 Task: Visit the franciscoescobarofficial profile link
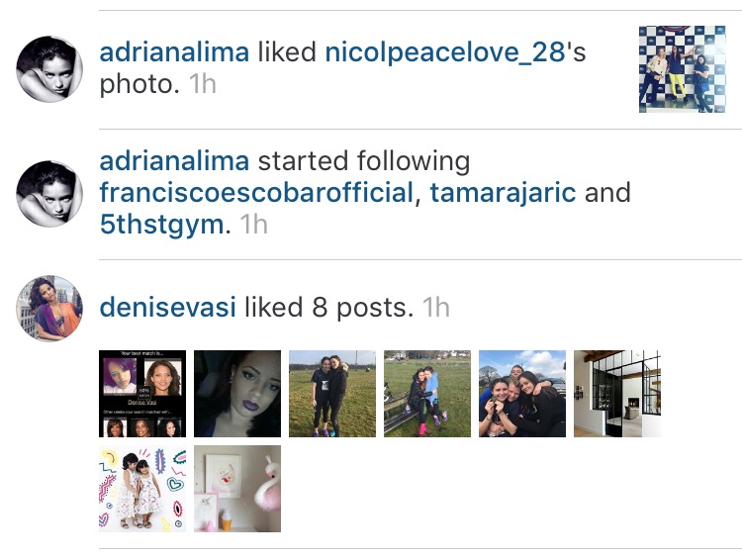[256, 192]
